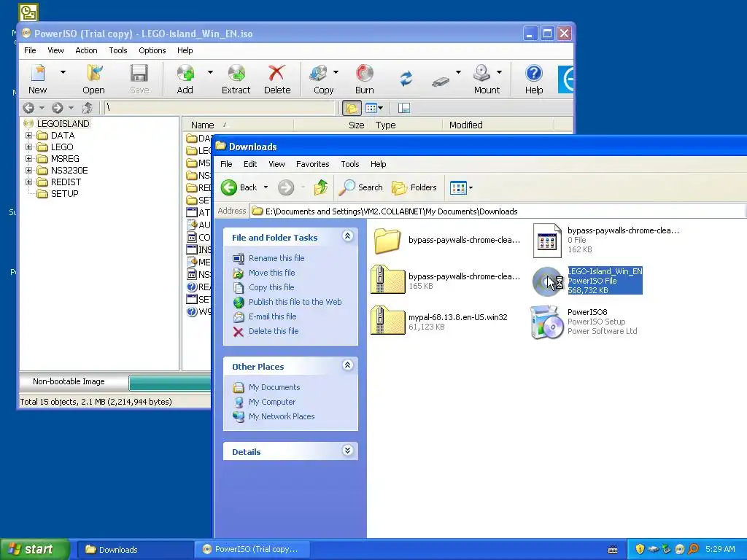The image size is (747, 560).
Task: Click PowerISO back navigation arrow
Action: click(x=28, y=108)
